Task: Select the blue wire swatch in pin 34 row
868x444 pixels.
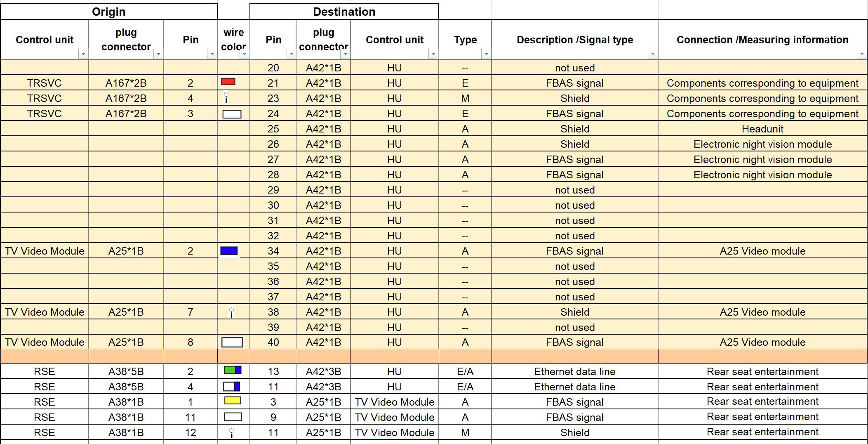Action: click(x=229, y=251)
